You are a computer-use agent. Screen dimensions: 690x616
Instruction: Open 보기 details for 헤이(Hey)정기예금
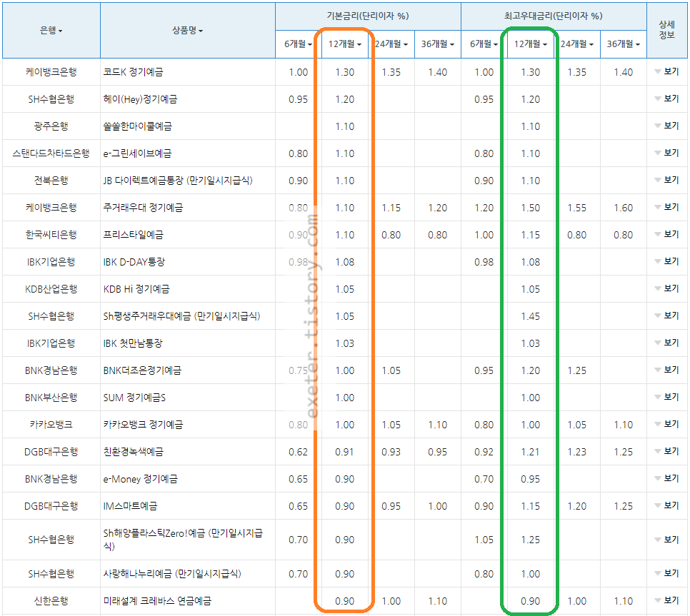(x=666, y=99)
